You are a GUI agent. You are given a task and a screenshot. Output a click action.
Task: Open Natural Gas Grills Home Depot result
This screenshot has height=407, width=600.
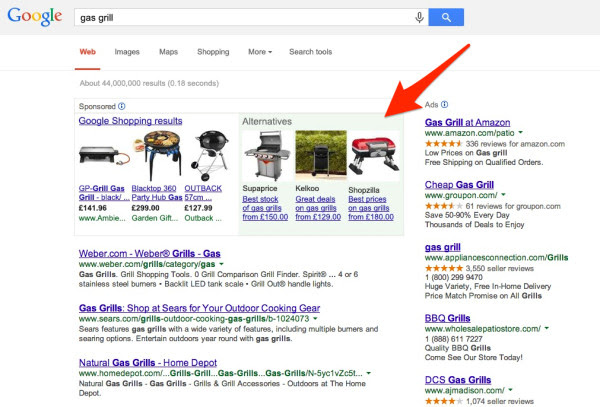(148, 363)
